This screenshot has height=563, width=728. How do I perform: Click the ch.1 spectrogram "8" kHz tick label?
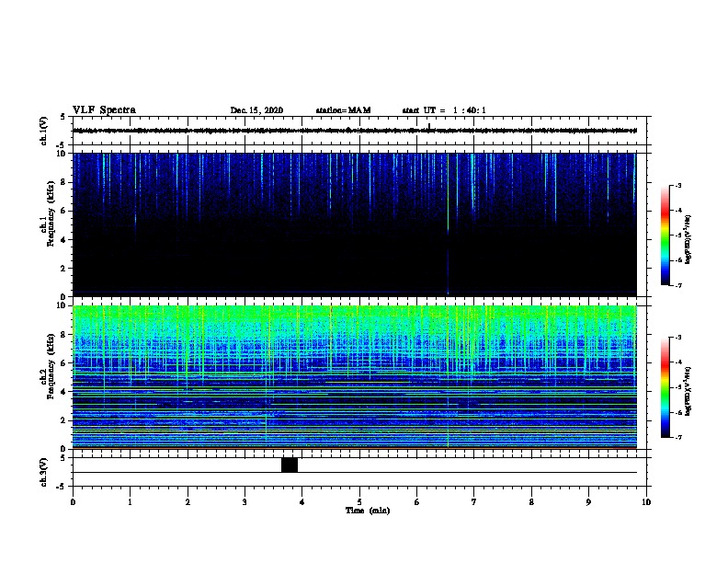point(63,182)
